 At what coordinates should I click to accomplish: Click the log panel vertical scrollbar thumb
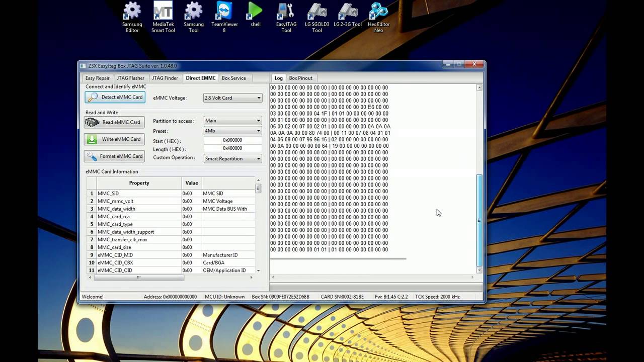479,220
